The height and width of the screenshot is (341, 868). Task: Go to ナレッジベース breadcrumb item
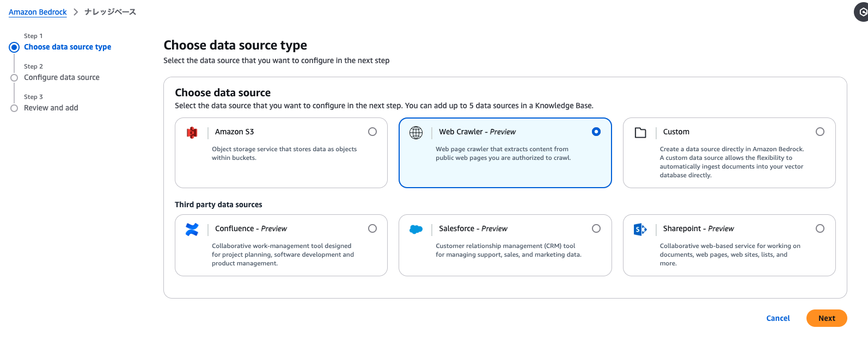pyautogui.click(x=110, y=12)
